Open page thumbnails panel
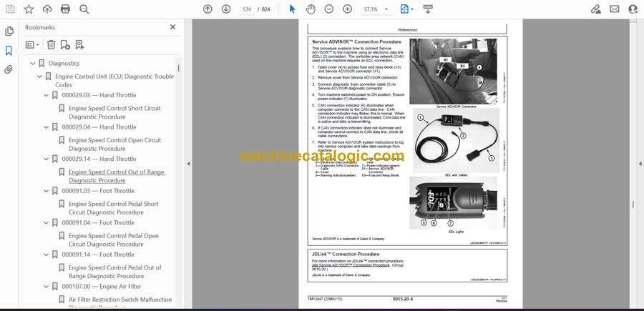The width and height of the screenshot is (644, 311). click(9, 31)
